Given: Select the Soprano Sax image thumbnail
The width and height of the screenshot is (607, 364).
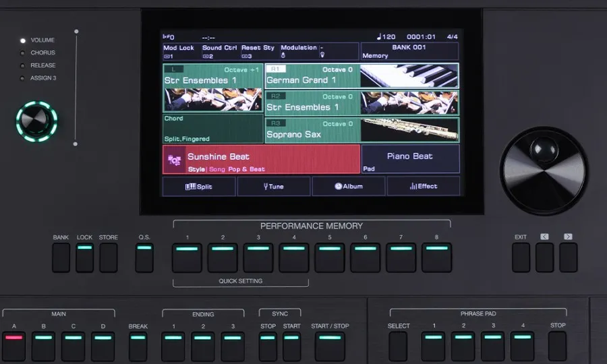Looking at the screenshot, I should [x=409, y=130].
